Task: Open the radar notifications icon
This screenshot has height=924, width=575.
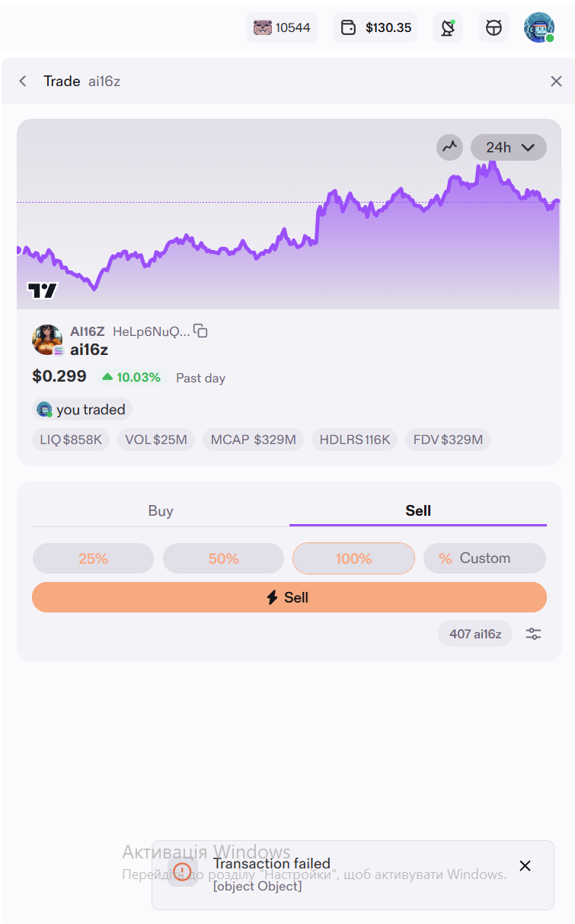Action: (x=448, y=28)
